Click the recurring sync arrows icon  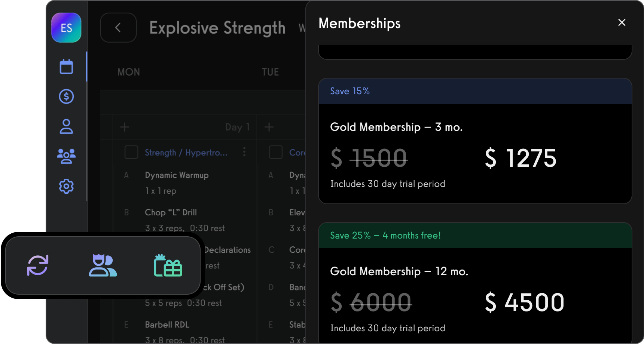point(38,265)
